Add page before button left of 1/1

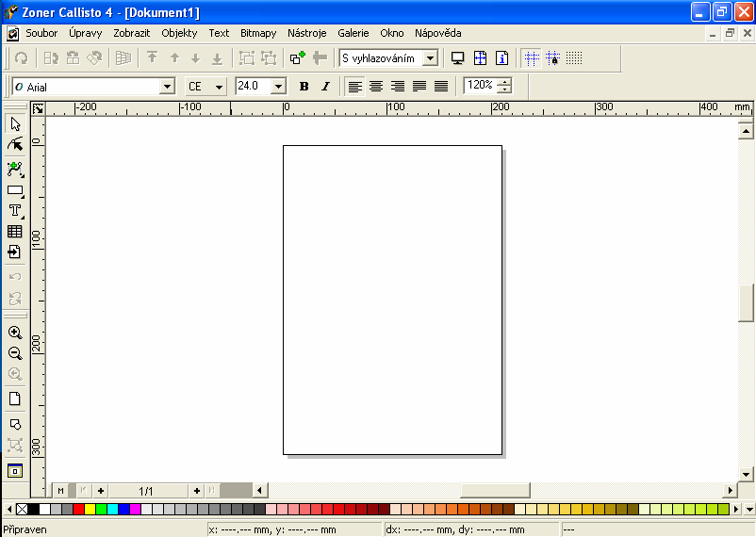point(100,491)
